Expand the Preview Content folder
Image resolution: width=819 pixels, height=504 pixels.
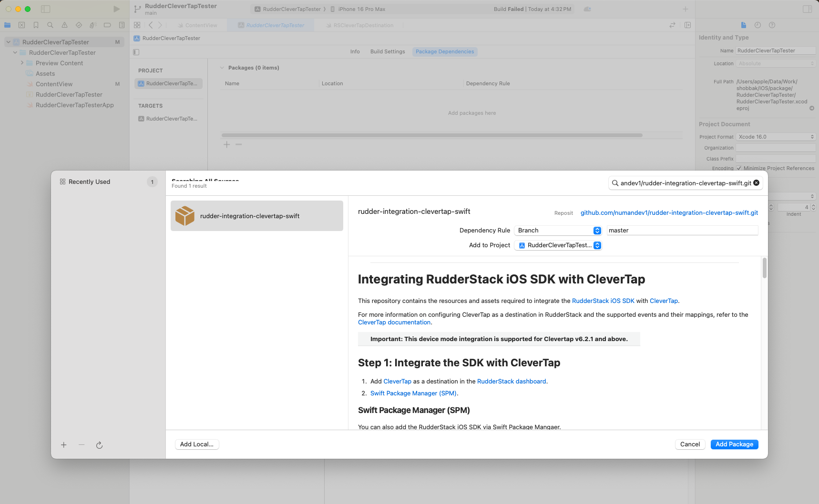(22, 63)
